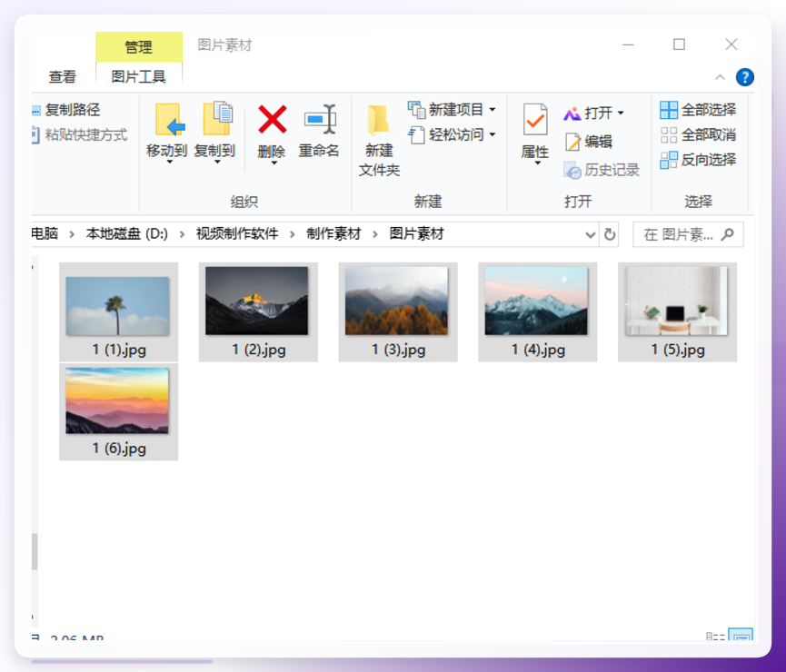Expand the Delete (删除) dropdown arrow
The height and width of the screenshot is (672, 786).
274,163
